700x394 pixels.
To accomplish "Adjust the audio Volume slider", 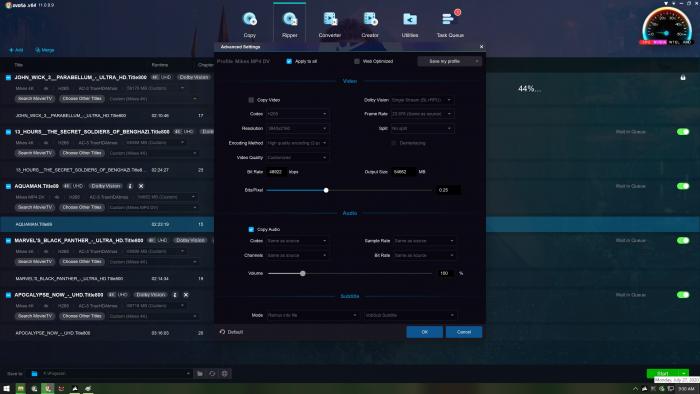I will click(x=303, y=273).
